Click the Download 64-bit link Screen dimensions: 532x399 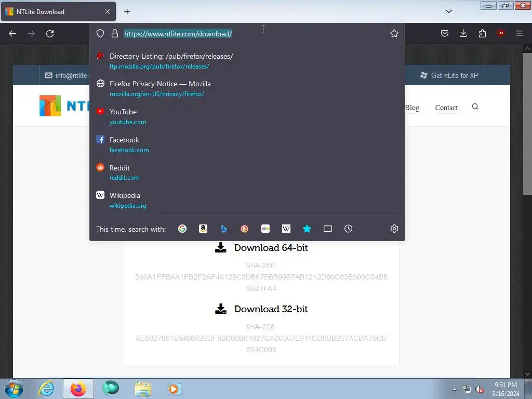click(x=261, y=248)
